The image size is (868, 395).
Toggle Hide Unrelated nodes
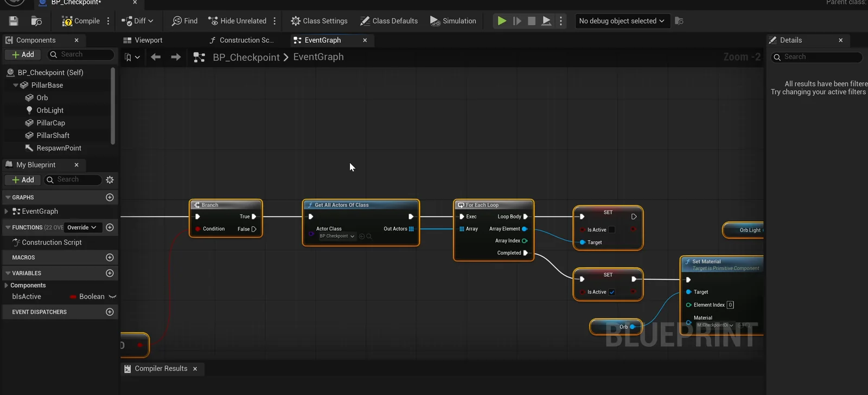coord(237,21)
